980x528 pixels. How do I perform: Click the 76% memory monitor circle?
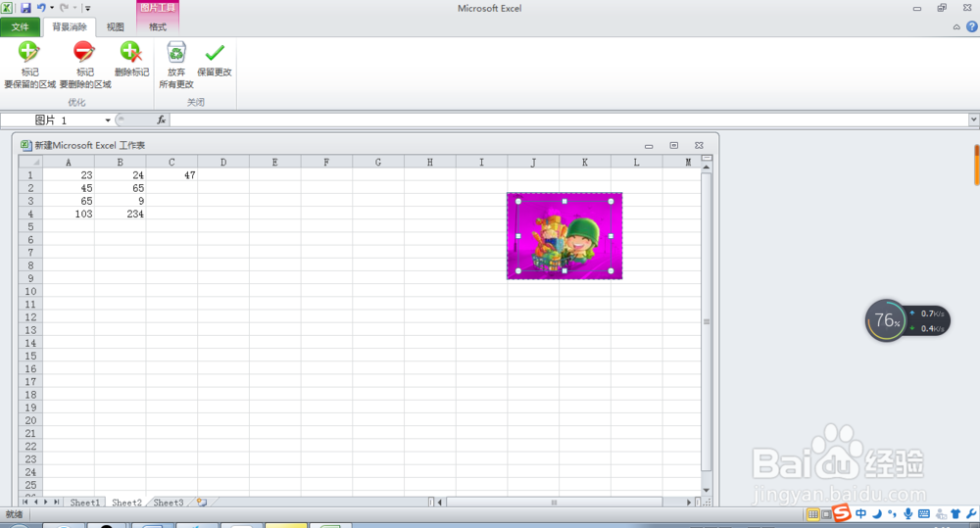coord(886,320)
